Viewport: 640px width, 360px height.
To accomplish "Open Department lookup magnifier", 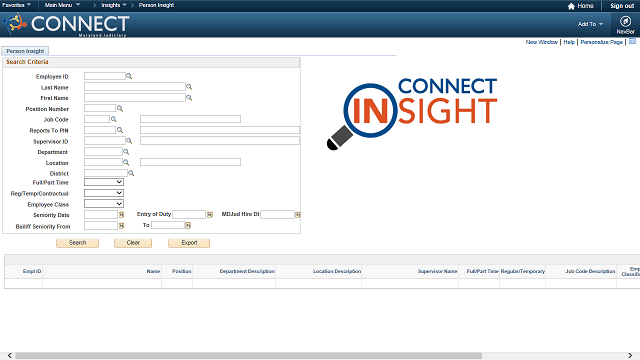I will [126, 152].
